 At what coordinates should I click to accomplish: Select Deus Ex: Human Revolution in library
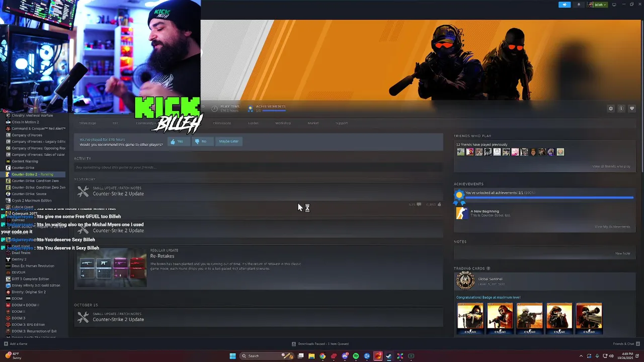33,266
